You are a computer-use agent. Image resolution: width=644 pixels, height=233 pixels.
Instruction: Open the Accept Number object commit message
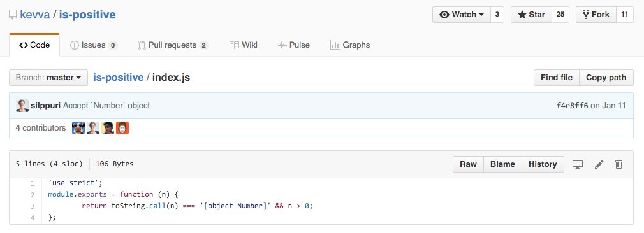(x=106, y=106)
